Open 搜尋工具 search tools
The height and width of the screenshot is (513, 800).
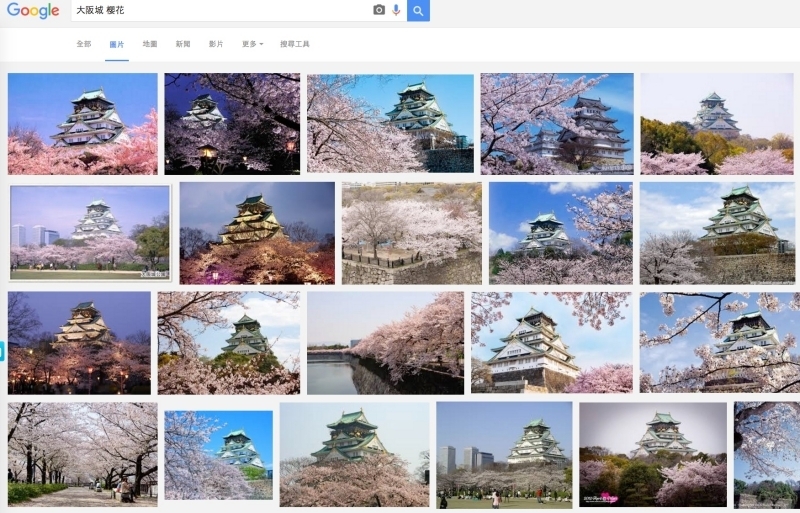coord(295,44)
